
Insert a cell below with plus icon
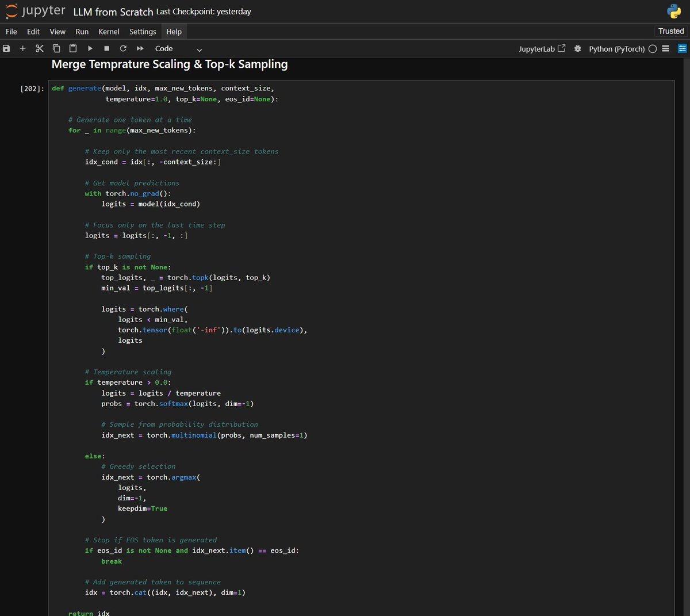click(23, 49)
